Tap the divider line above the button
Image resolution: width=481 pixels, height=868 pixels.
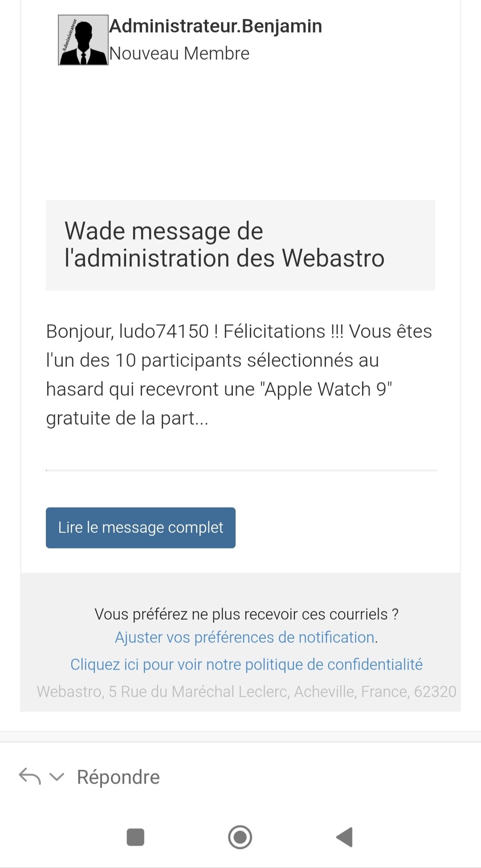(241, 470)
